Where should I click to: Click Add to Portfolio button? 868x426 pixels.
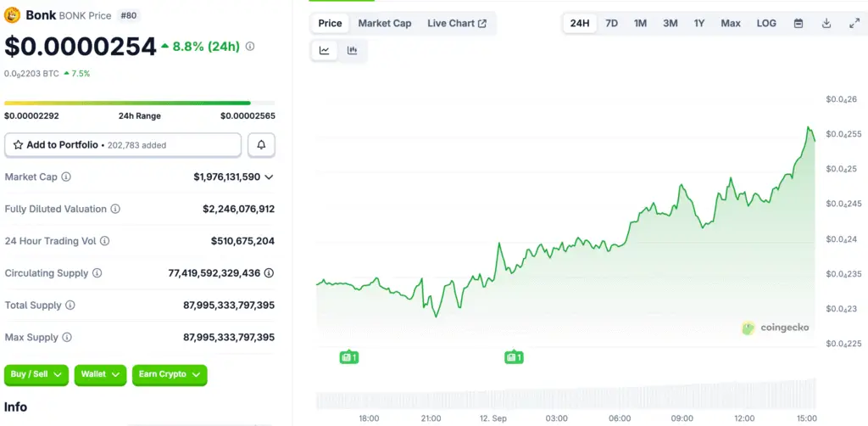tap(123, 145)
